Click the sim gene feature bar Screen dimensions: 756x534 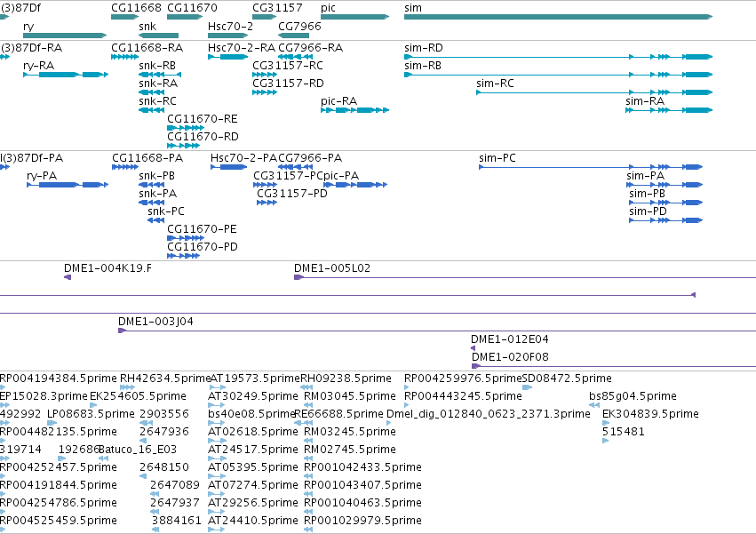coord(558,17)
